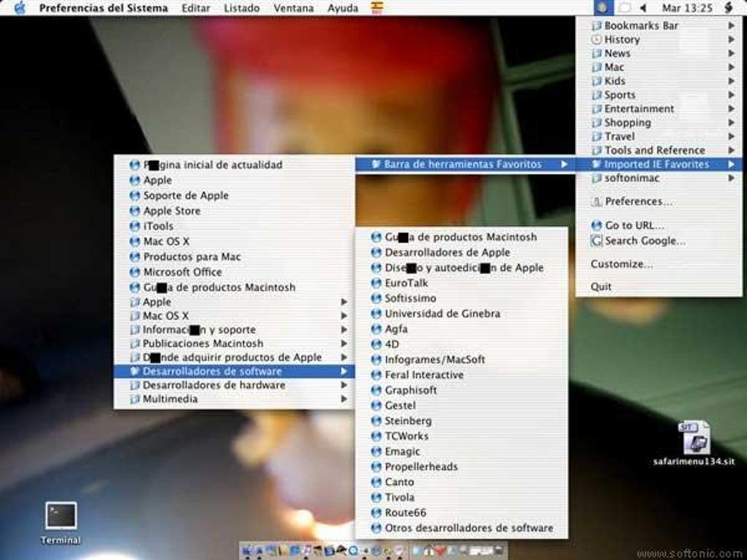Select Imported IE Favorites entry

click(659, 164)
